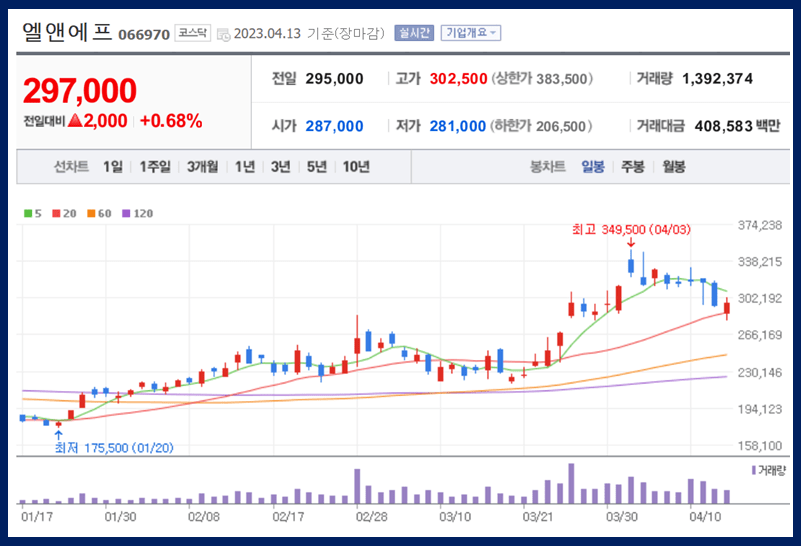Click the 374,238 price axis label
Screen dimensions: 801x546
pyautogui.click(x=760, y=225)
